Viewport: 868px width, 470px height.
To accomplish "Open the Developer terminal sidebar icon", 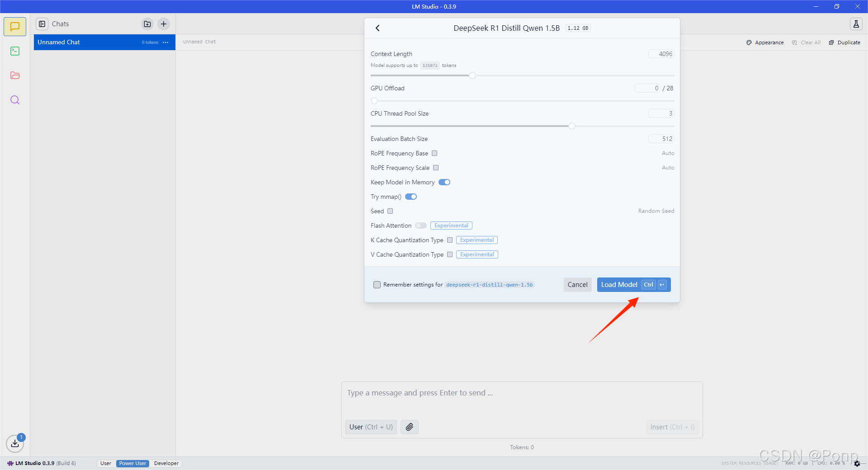I will click(15, 51).
